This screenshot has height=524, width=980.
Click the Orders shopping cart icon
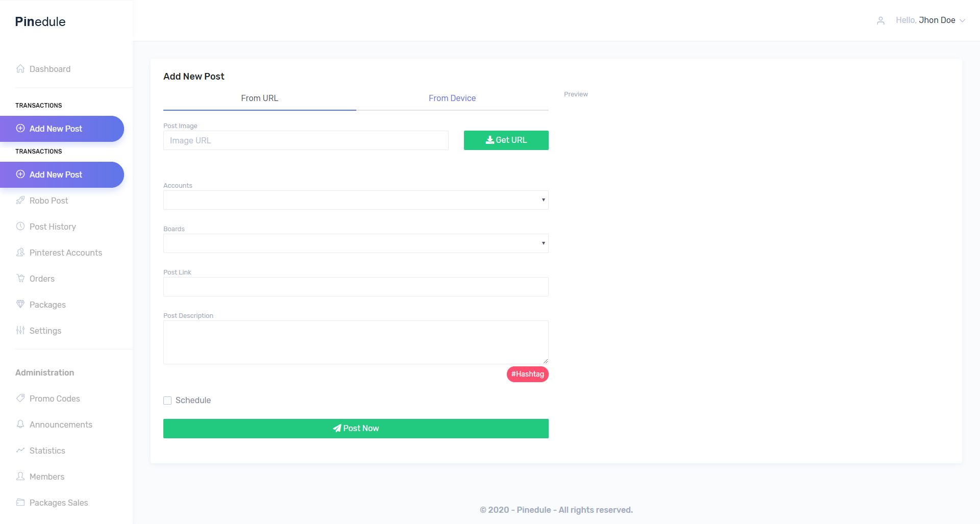click(x=20, y=278)
